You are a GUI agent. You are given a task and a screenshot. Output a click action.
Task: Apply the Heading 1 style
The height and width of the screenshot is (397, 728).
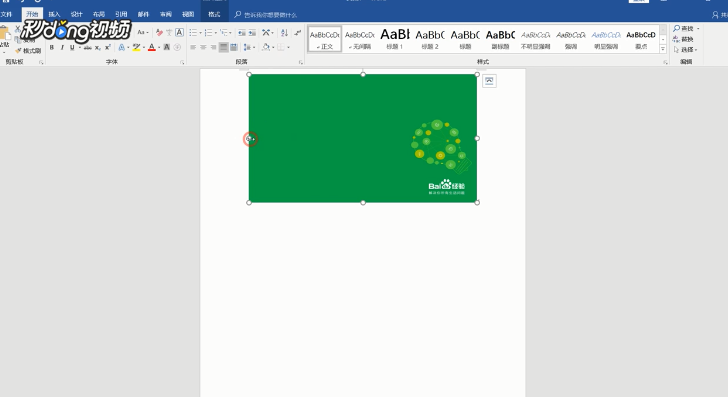(395, 39)
